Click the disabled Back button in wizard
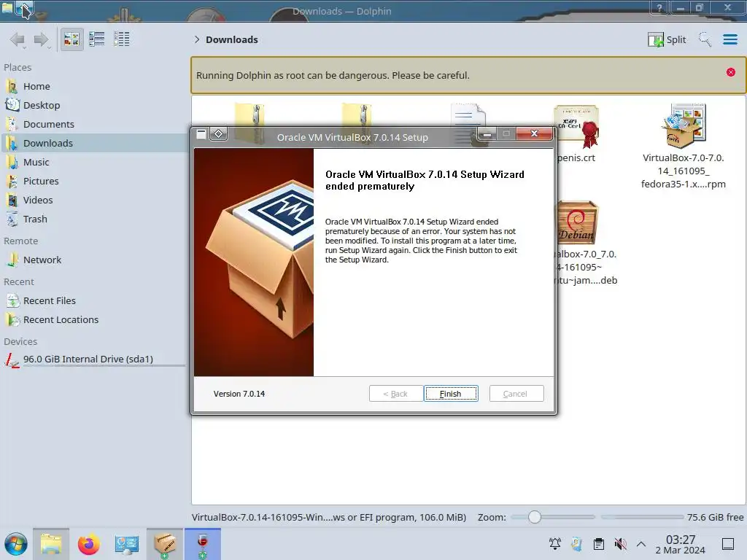The width and height of the screenshot is (747, 560). pos(395,394)
